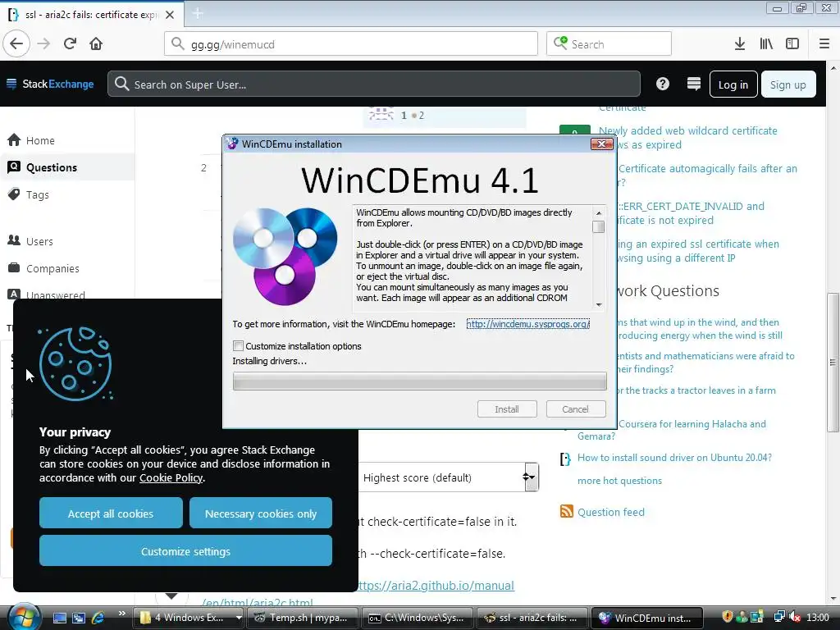Click 'more hot questions' link
Image resolution: width=840 pixels, height=630 pixels.
pos(619,481)
